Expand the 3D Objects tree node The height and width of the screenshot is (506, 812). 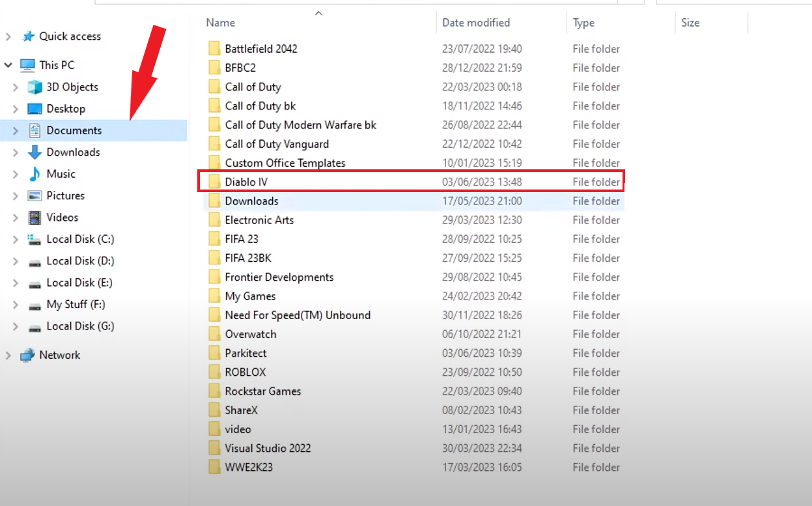pyautogui.click(x=16, y=87)
